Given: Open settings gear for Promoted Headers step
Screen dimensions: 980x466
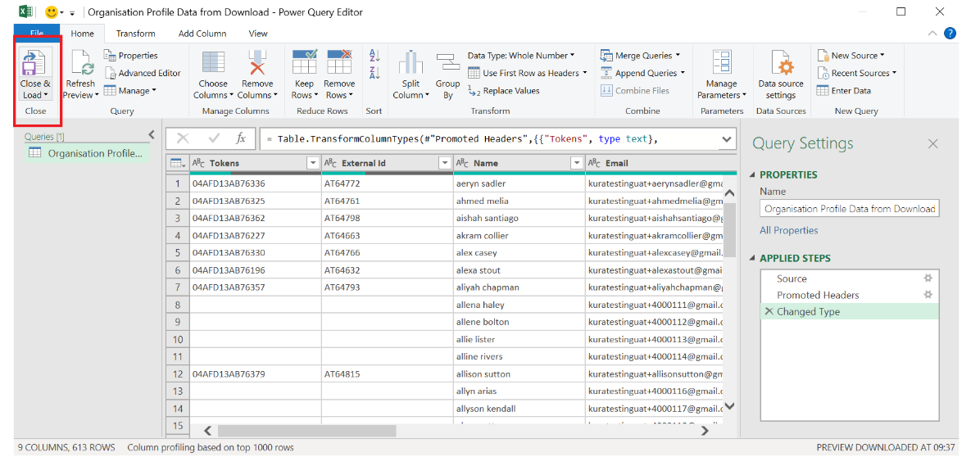Looking at the screenshot, I should [x=928, y=294].
